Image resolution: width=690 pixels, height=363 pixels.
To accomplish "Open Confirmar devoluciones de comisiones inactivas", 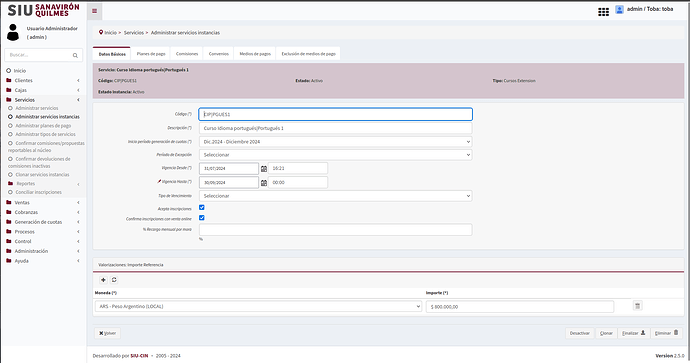I will click(39, 162).
